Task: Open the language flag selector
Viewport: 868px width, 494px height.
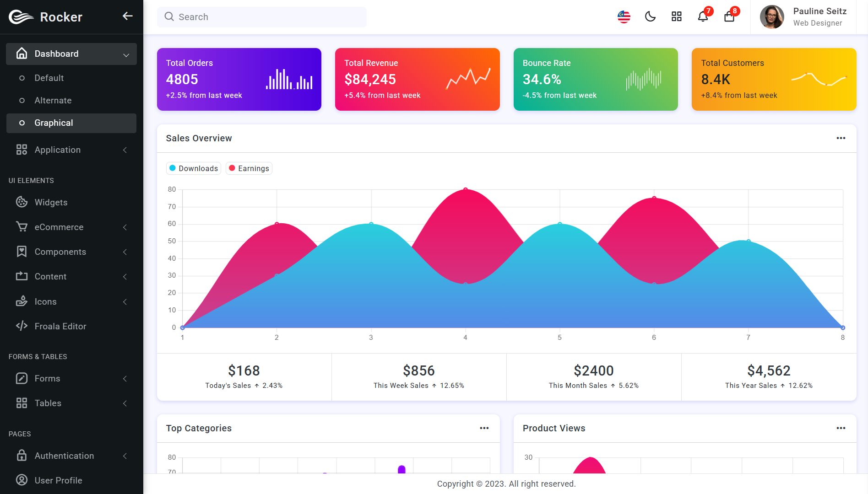Action: (x=624, y=17)
